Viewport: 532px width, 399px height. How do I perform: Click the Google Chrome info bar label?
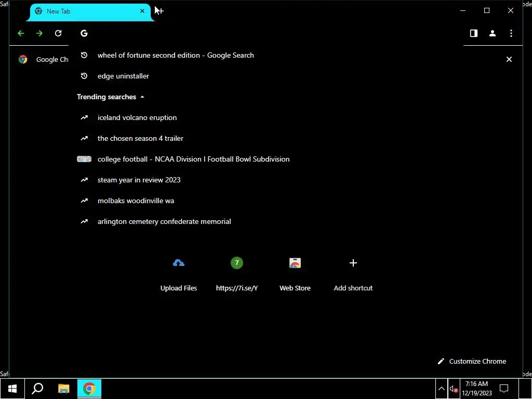coord(52,59)
